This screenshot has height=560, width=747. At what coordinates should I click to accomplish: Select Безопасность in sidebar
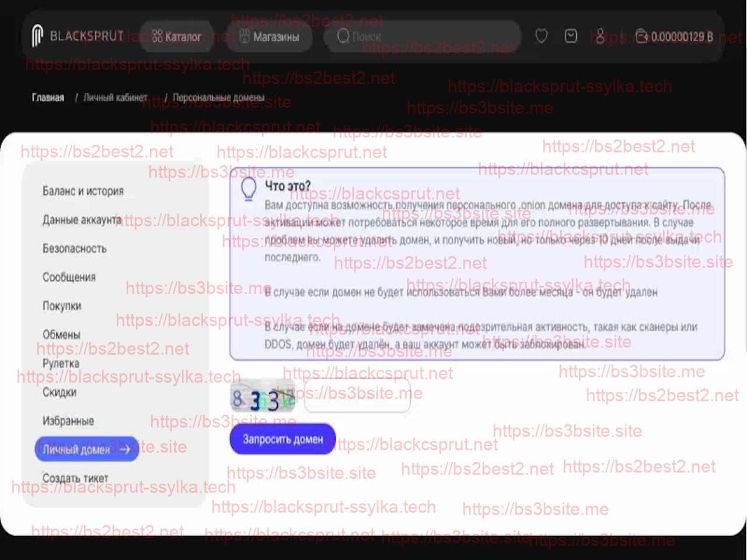[x=74, y=248]
